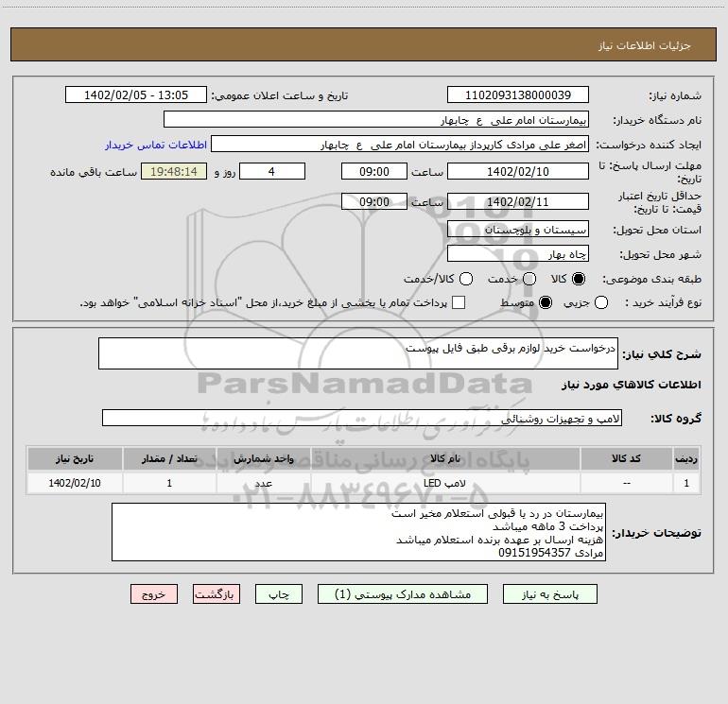This screenshot has width=728, height=704.
Task: Click the چاپ print button
Action: [279, 594]
